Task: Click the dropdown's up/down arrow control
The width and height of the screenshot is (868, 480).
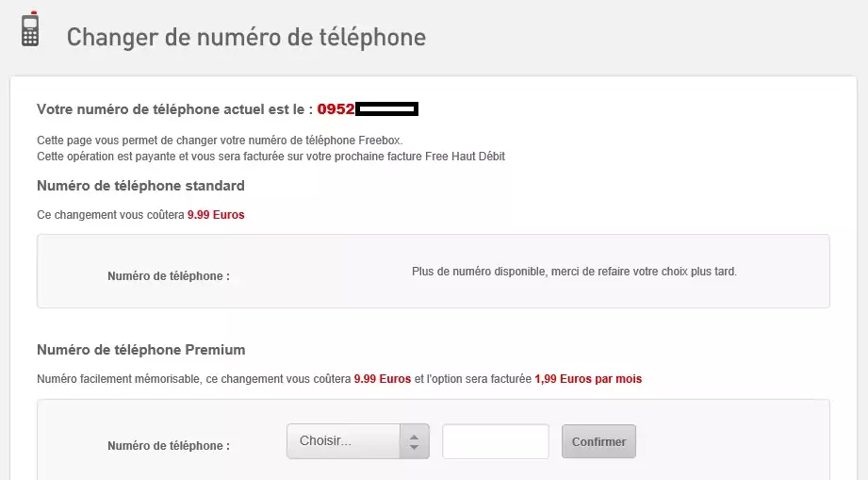Action: pos(414,441)
